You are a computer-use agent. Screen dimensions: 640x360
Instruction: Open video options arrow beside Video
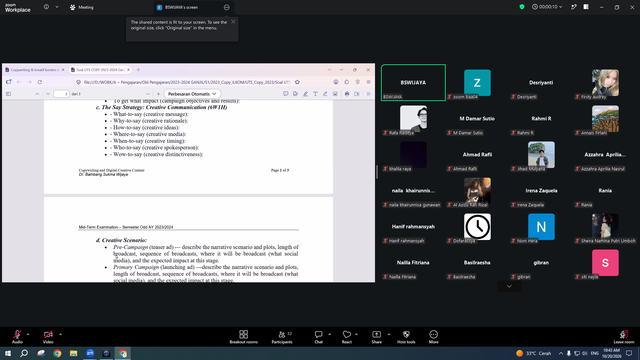(x=60, y=334)
